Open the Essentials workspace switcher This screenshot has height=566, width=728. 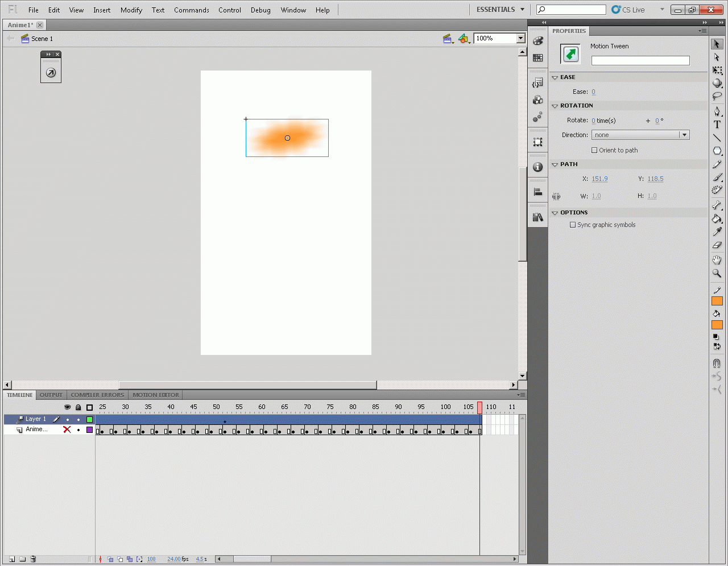[500, 10]
